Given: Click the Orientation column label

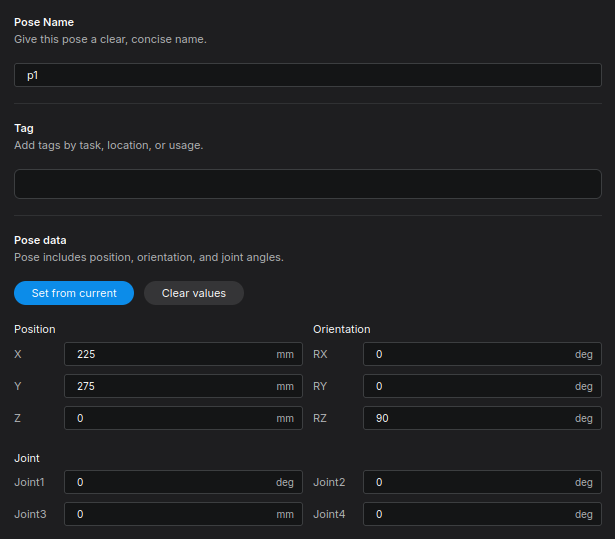Looking at the screenshot, I should 341,329.
